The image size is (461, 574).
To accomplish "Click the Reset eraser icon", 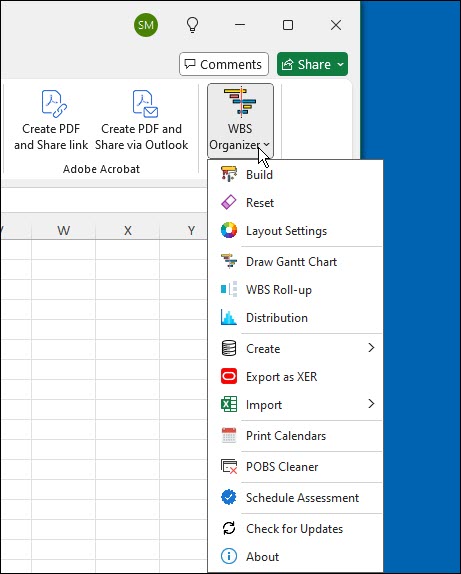I will click(229, 202).
